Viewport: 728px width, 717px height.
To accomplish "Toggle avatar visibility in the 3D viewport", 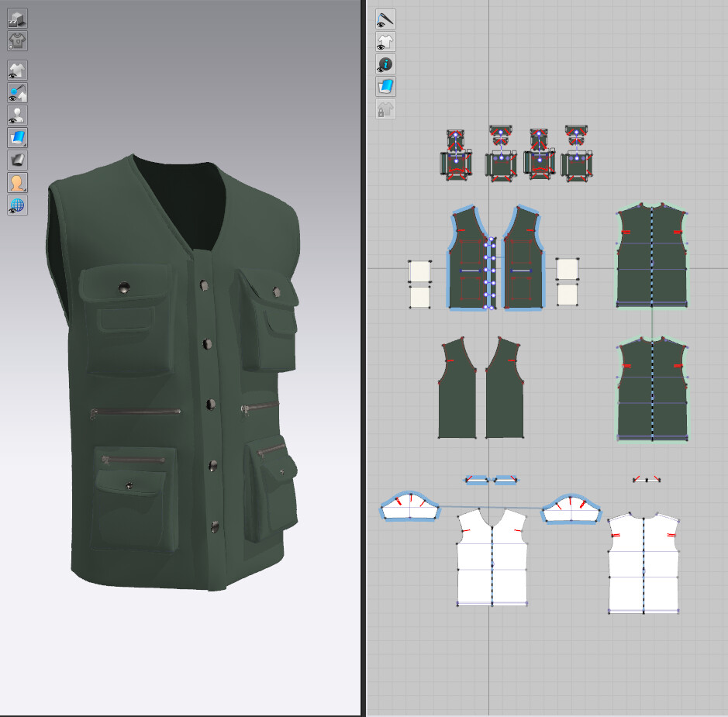I will click(17, 113).
